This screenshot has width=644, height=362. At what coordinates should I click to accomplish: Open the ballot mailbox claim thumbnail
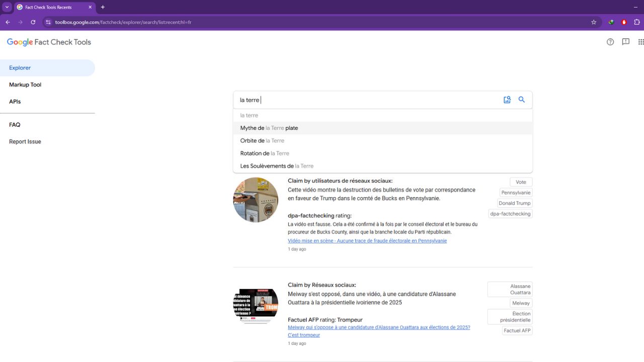coord(256,200)
